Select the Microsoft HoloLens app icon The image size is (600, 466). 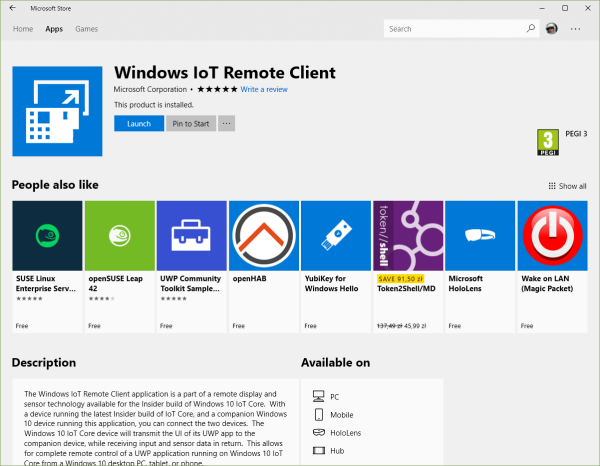click(479, 236)
